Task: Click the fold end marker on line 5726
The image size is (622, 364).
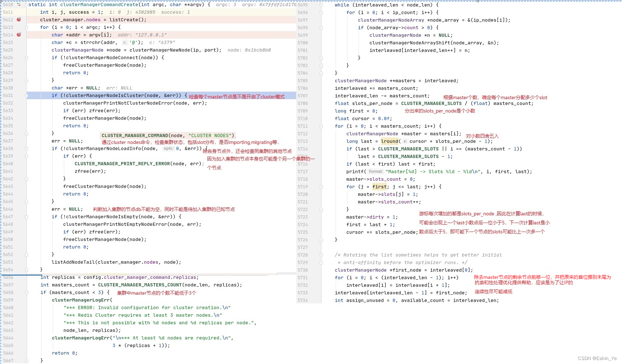Action: point(321,240)
